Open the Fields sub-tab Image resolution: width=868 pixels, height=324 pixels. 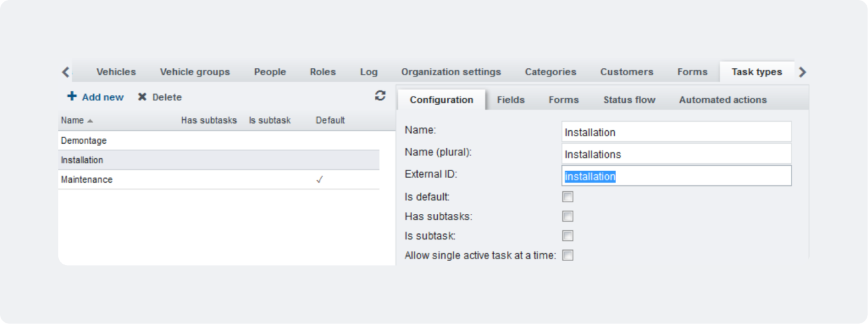click(x=510, y=100)
